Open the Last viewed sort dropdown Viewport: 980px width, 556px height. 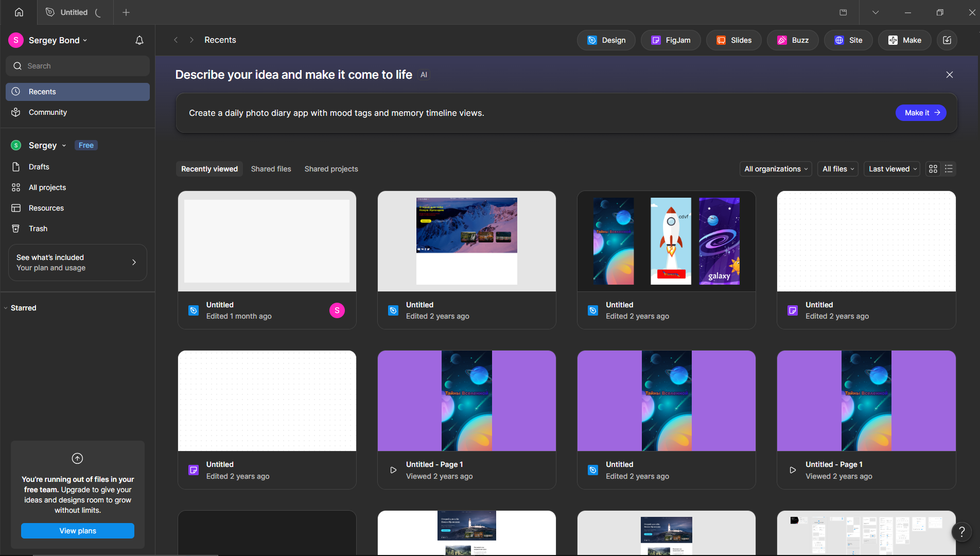[x=892, y=169]
